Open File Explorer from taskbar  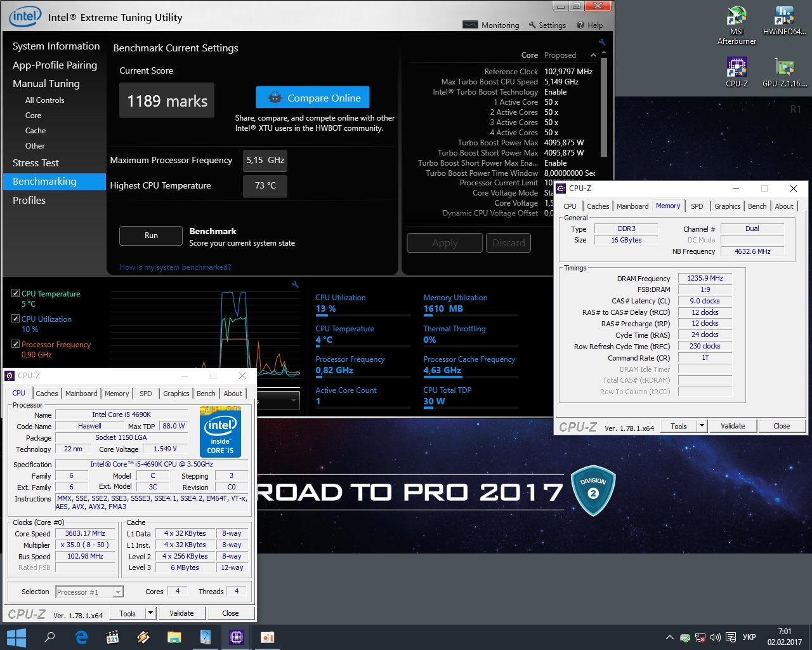tap(174, 637)
